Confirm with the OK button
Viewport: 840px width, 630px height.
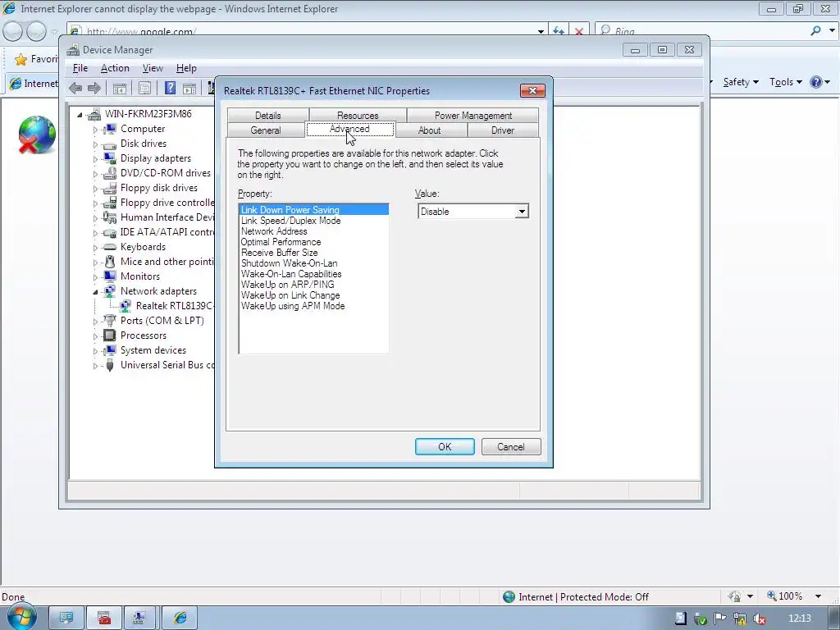(x=445, y=447)
